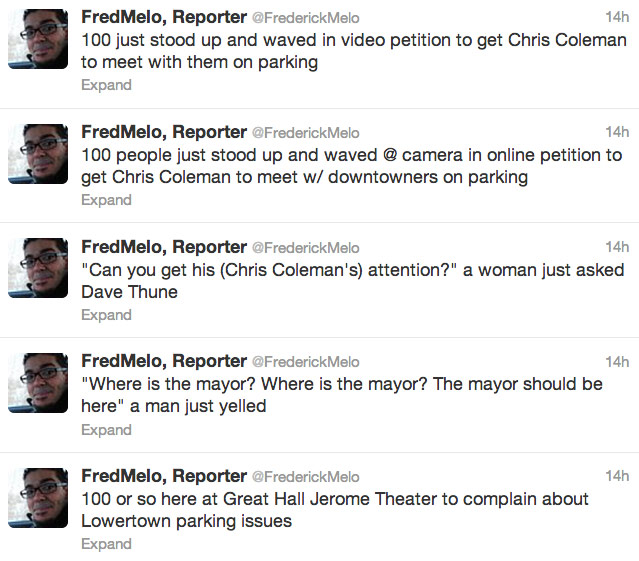Screen dimensions: 639x561
Task: Expand the Lowertown parking issues tweet
Action: pyautogui.click(x=106, y=544)
